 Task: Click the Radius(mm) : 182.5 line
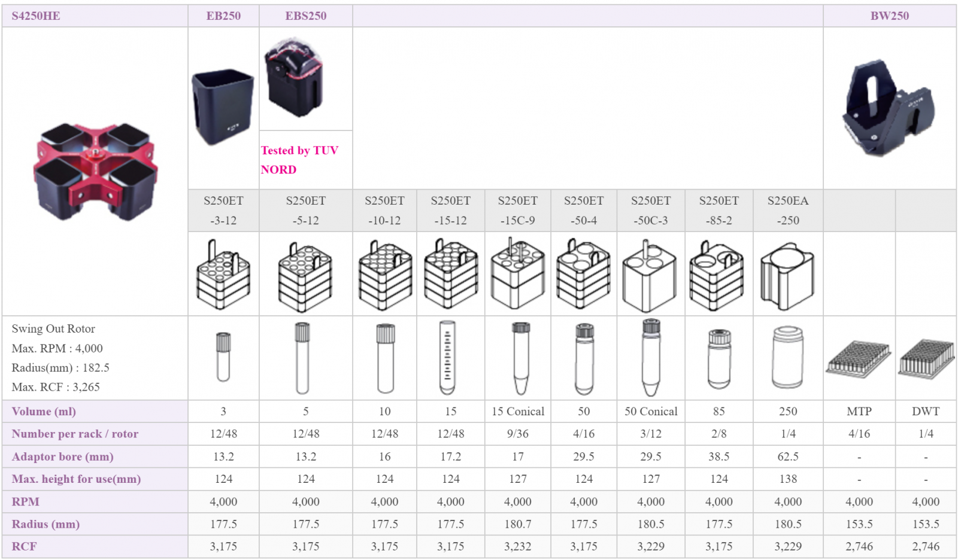coord(60,368)
